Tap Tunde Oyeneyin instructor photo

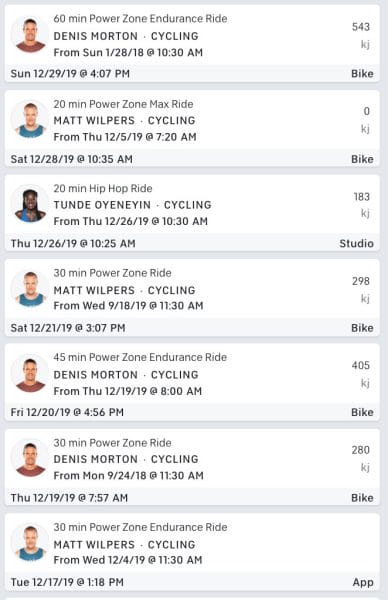(x=30, y=204)
